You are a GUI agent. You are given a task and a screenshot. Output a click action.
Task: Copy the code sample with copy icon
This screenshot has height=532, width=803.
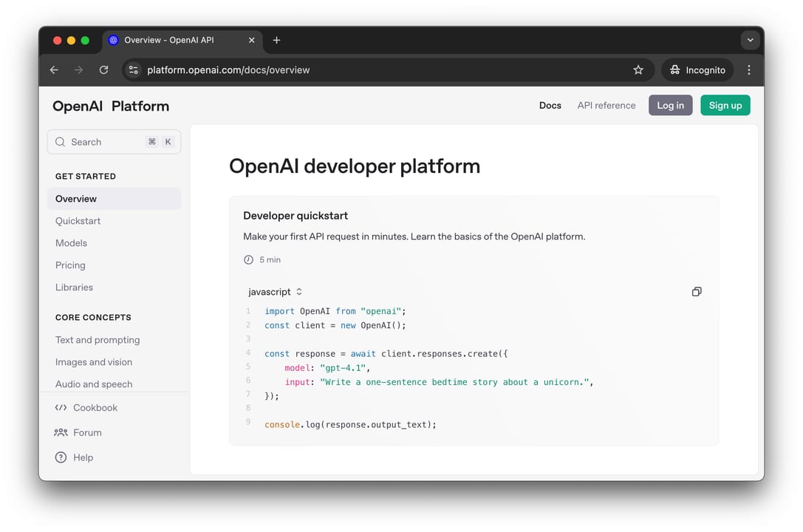(x=697, y=292)
